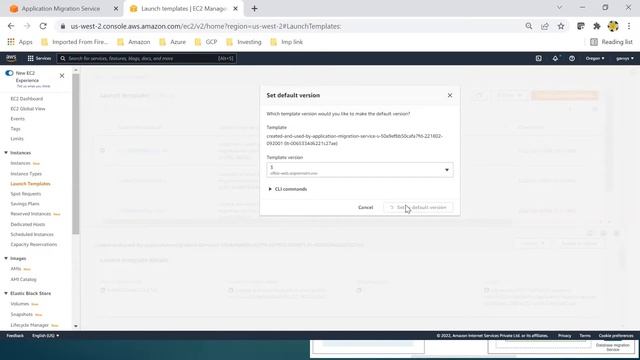
Task: Open the Services grid menu
Action: tap(39, 58)
